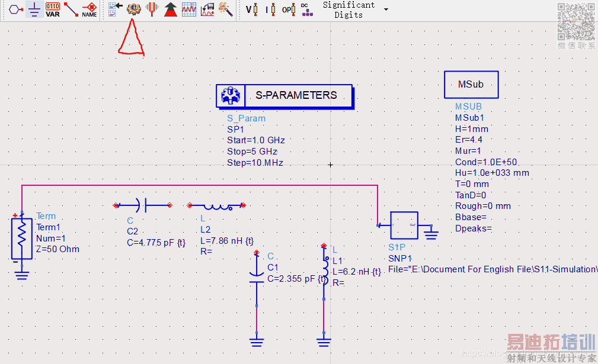Select the Term1 termination resistor symbol

[22, 239]
